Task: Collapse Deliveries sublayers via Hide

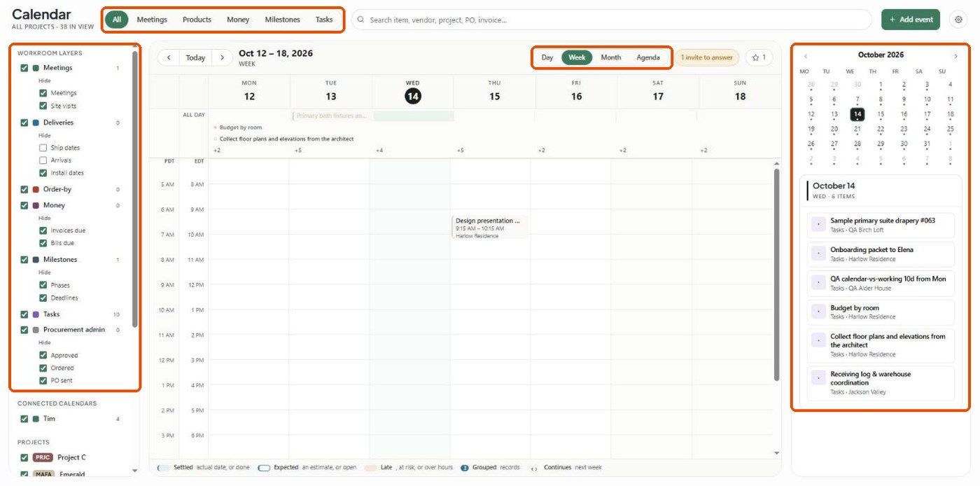Action: click(x=44, y=135)
